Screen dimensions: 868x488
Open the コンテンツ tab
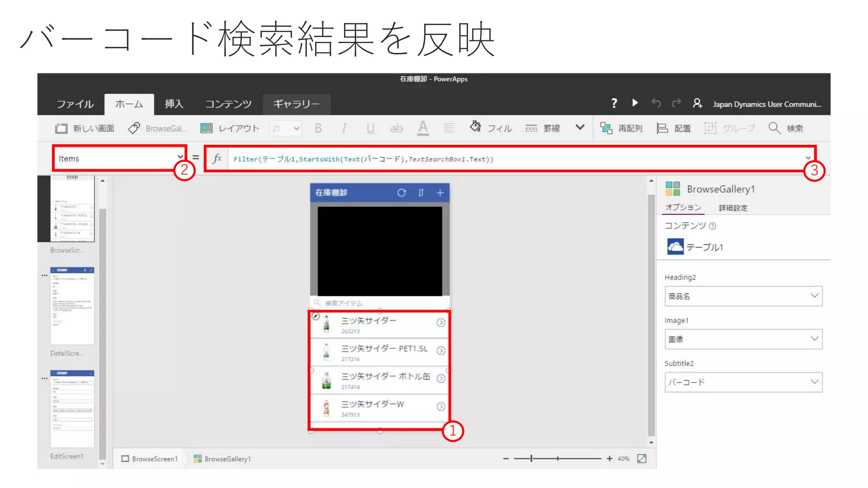(x=228, y=104)
